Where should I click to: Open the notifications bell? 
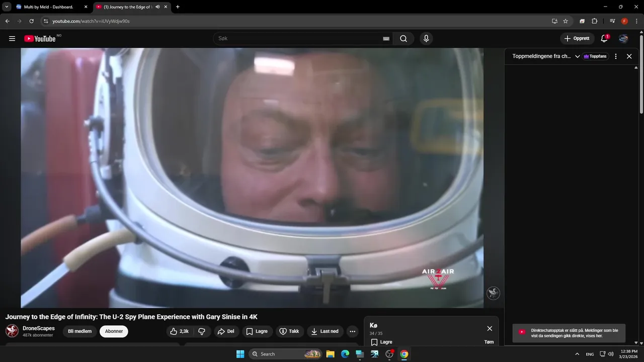click(x=605, y=39)
